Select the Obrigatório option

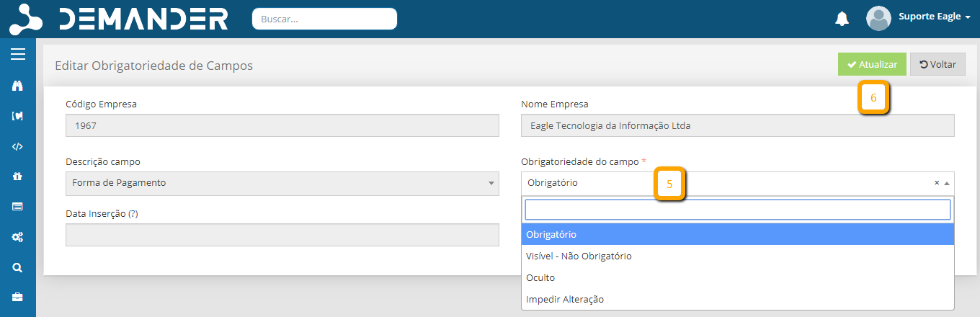[x=738, y=234]
